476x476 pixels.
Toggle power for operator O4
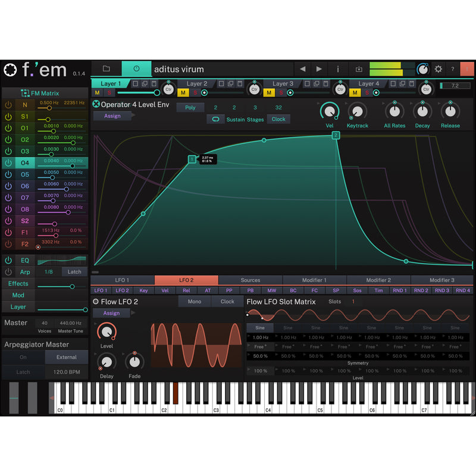[8, 163]
